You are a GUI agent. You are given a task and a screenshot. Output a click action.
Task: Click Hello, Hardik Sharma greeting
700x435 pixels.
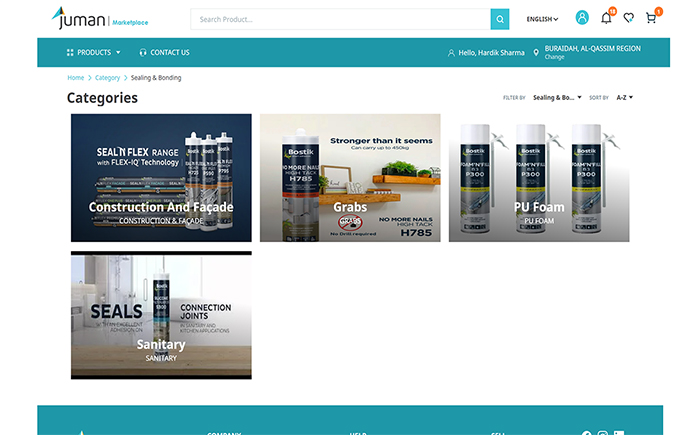[x=491, y=53]
